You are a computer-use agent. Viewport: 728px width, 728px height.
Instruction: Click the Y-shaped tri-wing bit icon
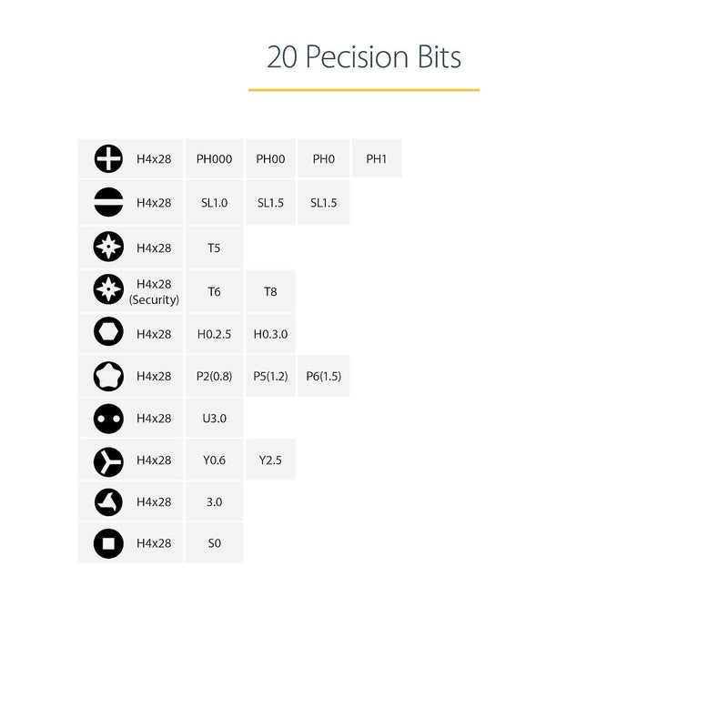108,462
